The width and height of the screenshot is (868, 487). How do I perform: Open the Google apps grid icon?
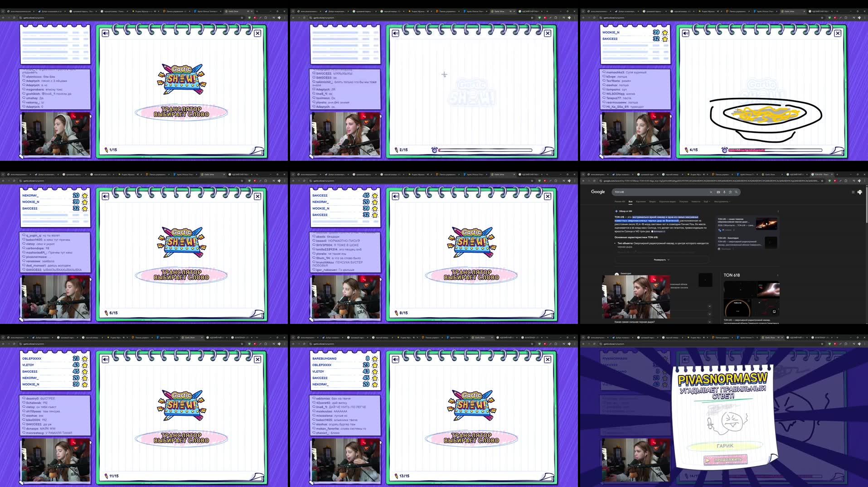click(853, 192)
